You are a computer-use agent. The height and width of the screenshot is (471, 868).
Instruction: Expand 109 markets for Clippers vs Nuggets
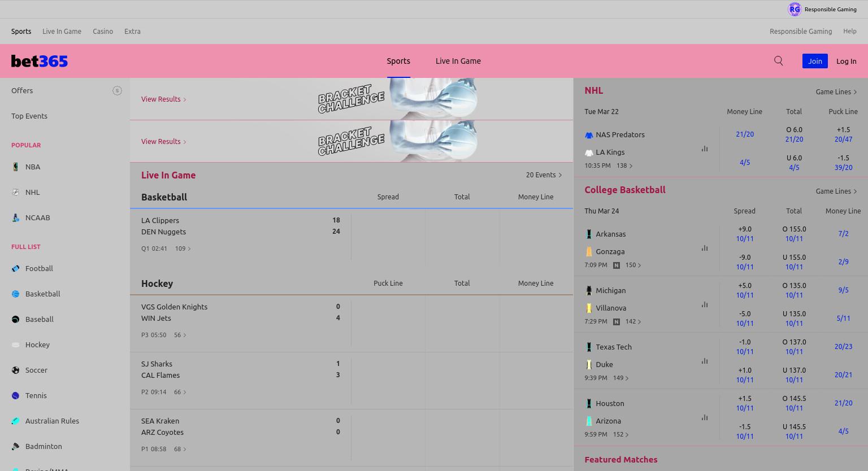(x=183, y=248)
